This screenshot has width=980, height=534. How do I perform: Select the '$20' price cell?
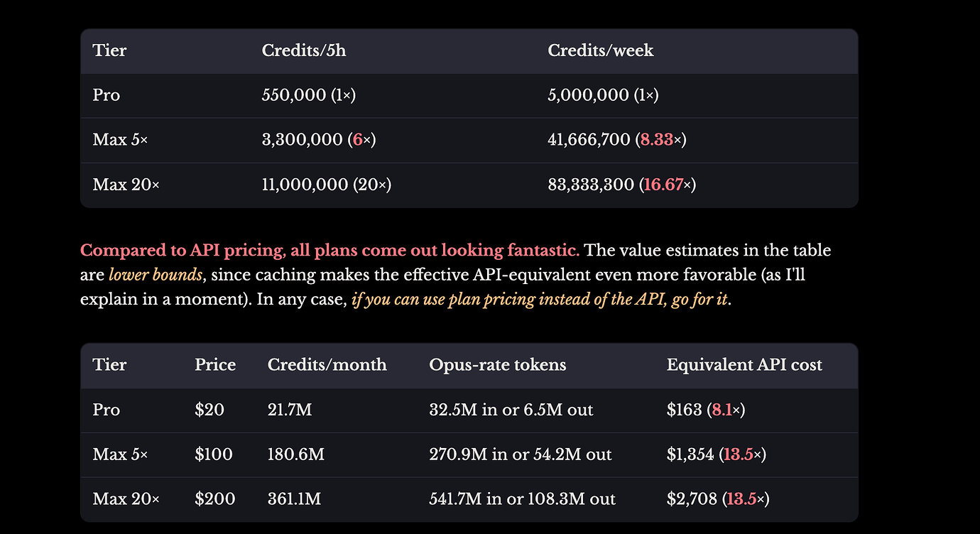[209, 410]
